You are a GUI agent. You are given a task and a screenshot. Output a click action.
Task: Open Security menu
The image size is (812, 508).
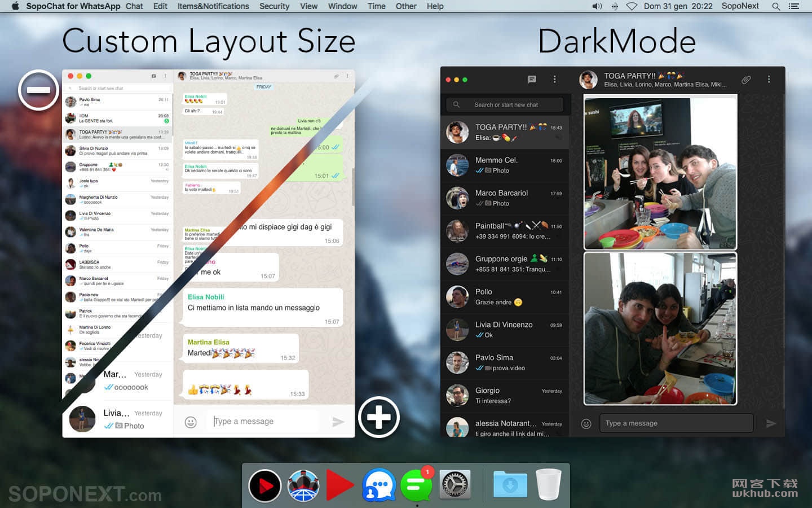(x=274, y=6)
